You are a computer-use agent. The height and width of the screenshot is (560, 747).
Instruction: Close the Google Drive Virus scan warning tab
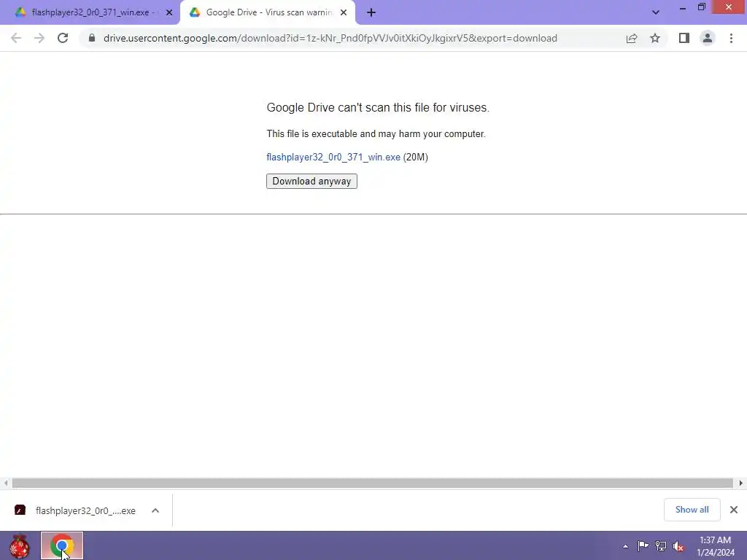pyautogui.click(x=344, y=12)
